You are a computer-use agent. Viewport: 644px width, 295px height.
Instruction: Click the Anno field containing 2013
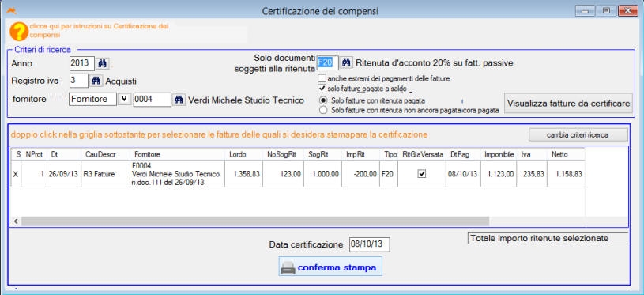click(82, 64)
